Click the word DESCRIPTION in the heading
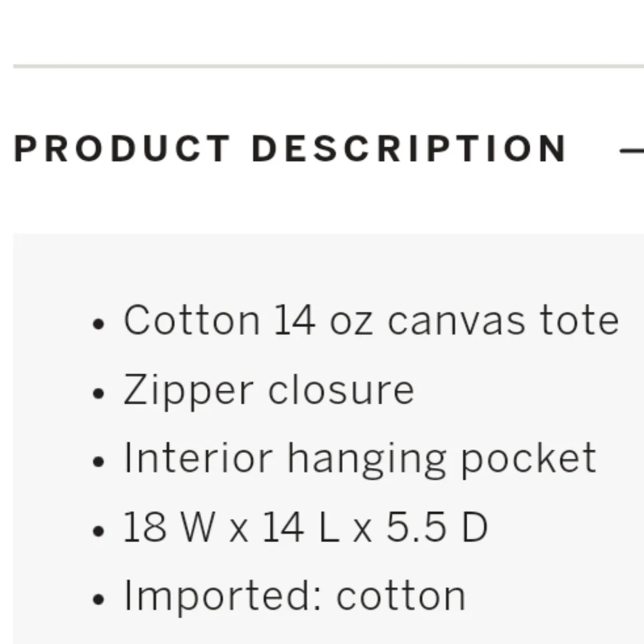 [x=409, y=149]
